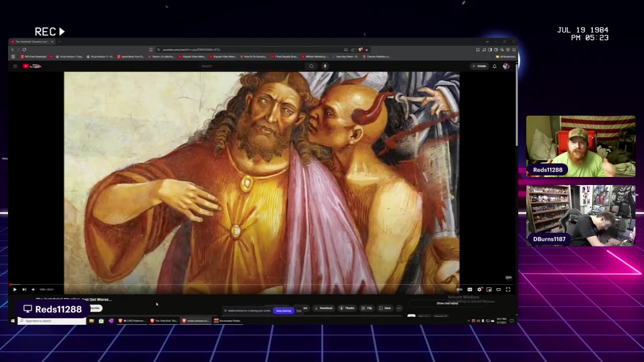Toggle theater mode on the player
Screen dimensions: 644x362
pyautogui.click(x=499, y=290)
